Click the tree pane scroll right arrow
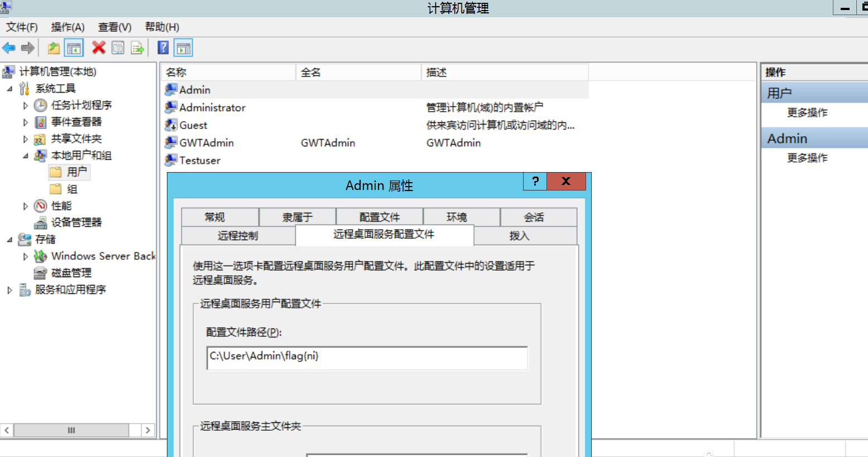The height and width of the screenshot is (457, 868). click(148, 430)
